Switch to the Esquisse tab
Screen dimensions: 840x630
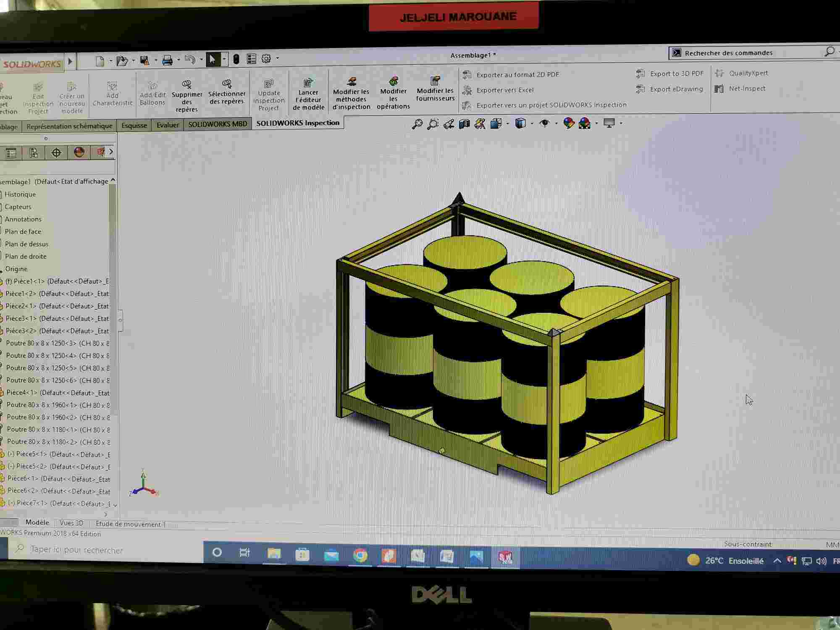[134, 126]
